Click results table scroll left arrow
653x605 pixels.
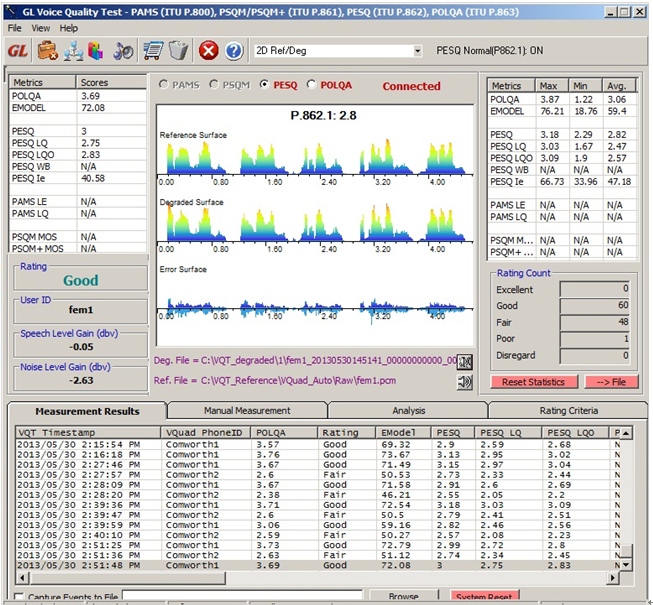(x=22, y=578)
